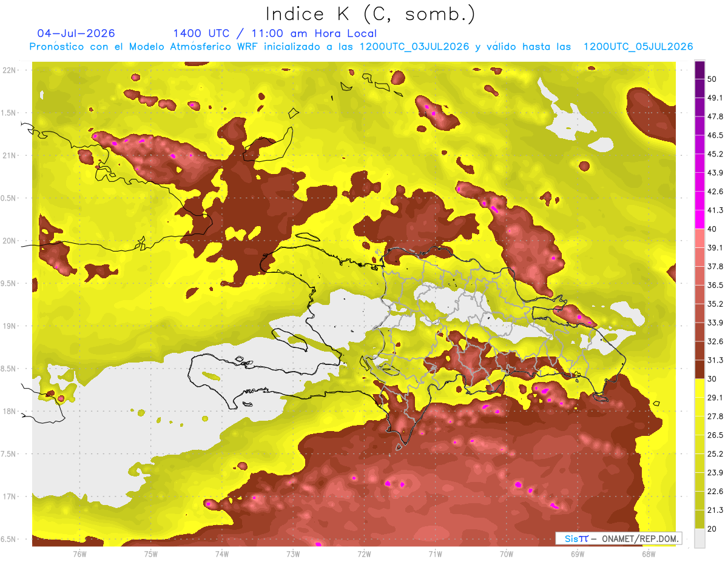The width and height of the screenshot is (728, 562).
Task: Click the legend value '31.3'
Action: coord(715,360)
